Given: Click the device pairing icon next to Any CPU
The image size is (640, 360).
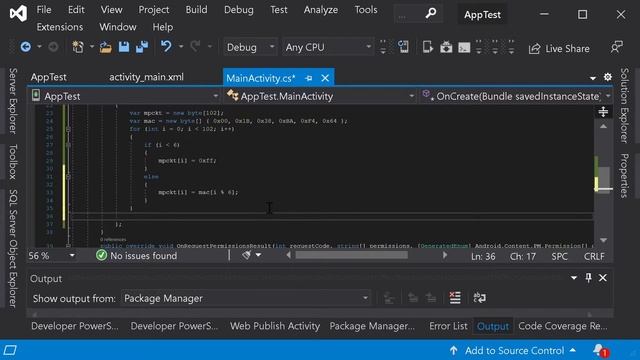Looking at the screenshot, I should (x=403, y=47).
